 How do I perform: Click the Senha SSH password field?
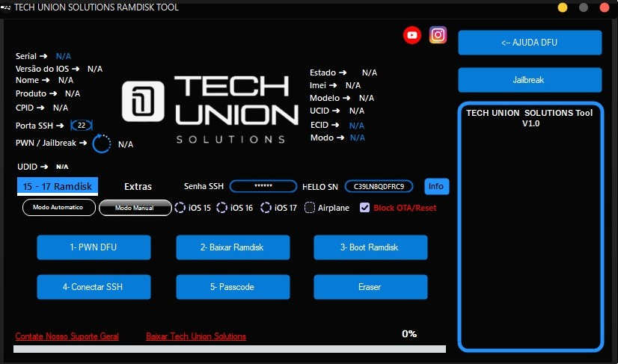pyautogui.click(x=263, y=186)
